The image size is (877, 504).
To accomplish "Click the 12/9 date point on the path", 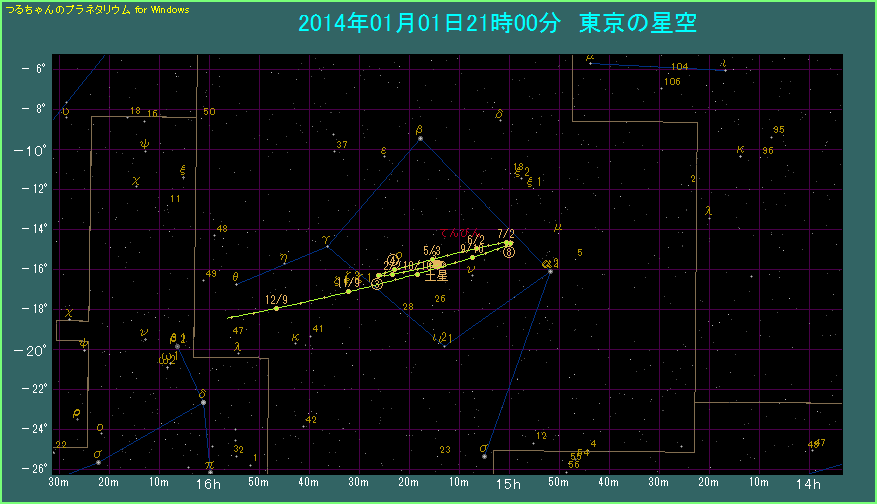I will [277, 308].
